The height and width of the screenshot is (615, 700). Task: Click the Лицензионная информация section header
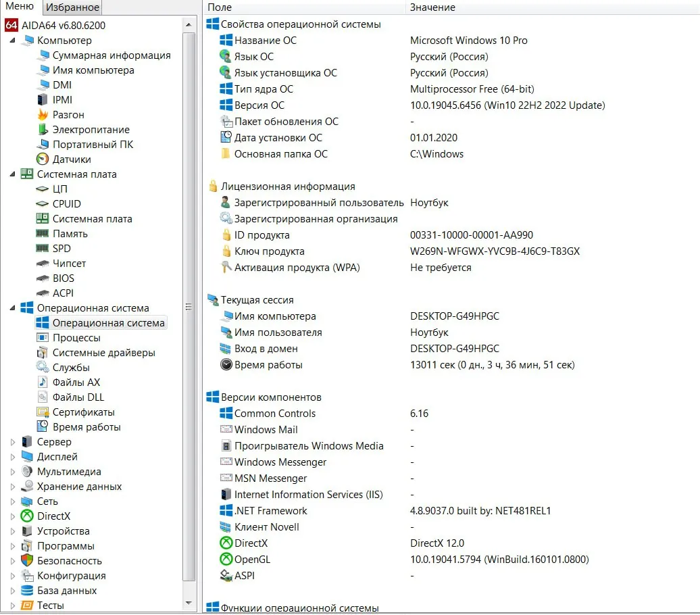288,187
